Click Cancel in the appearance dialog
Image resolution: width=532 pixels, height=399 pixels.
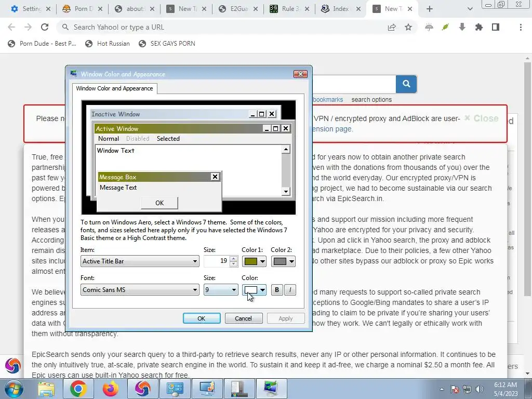click(x=244, y=318)
